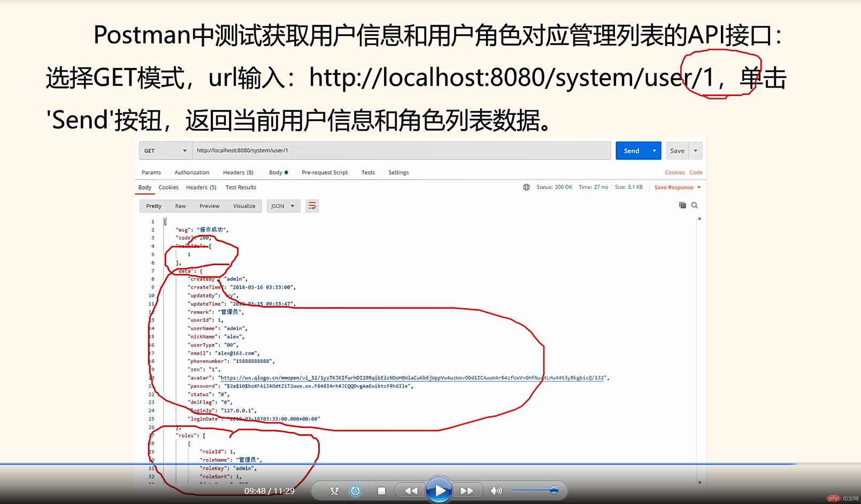
Task: Open the avatar URL link
Action: [x=412, y=378]
